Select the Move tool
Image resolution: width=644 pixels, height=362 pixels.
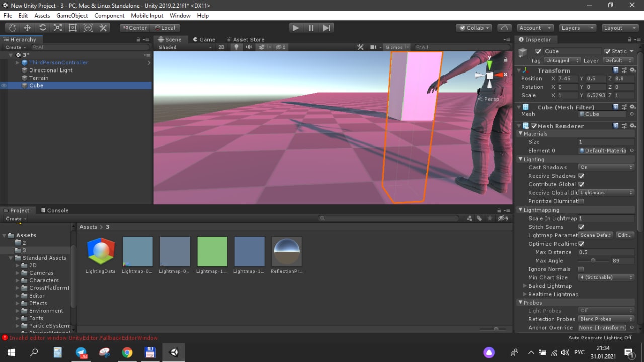pos(27,28)
